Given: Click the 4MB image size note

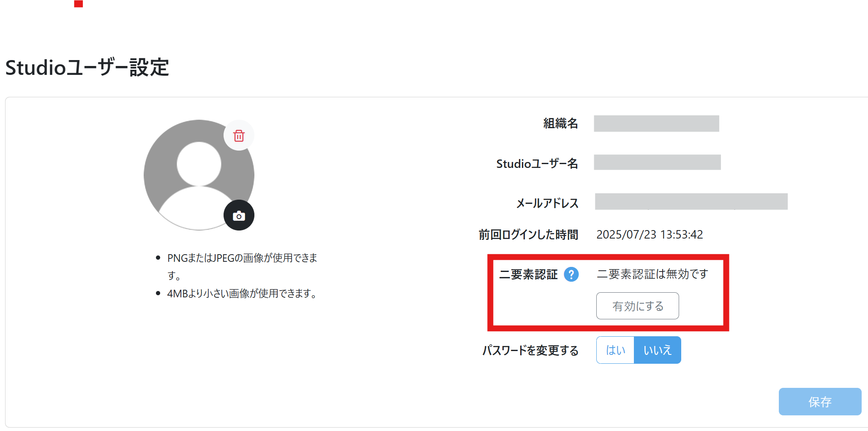Looking at the screenshot, I should tap(243, 294).
